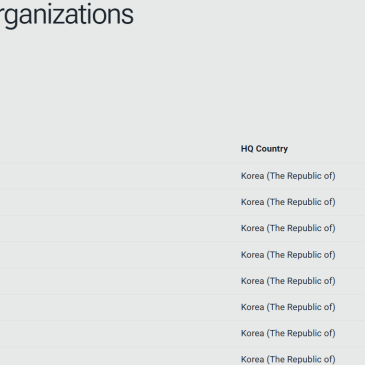Click the empty left area of sixth table row
The image size is (365, 365).
tap(117, 307)
